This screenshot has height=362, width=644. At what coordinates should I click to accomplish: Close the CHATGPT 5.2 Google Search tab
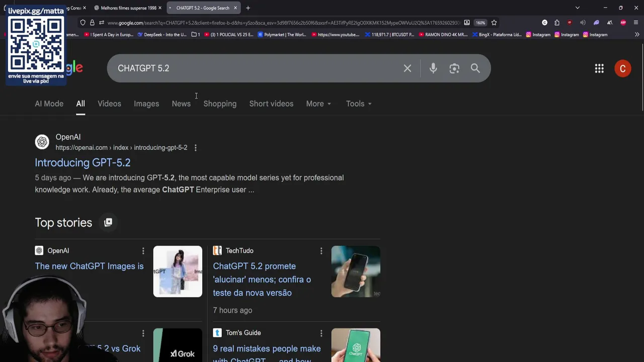pos(235,8)
